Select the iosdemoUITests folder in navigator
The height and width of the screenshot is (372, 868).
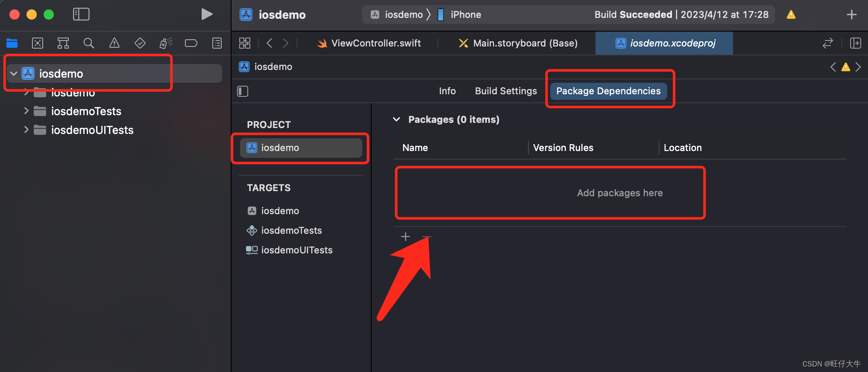(x=92, y=130)
